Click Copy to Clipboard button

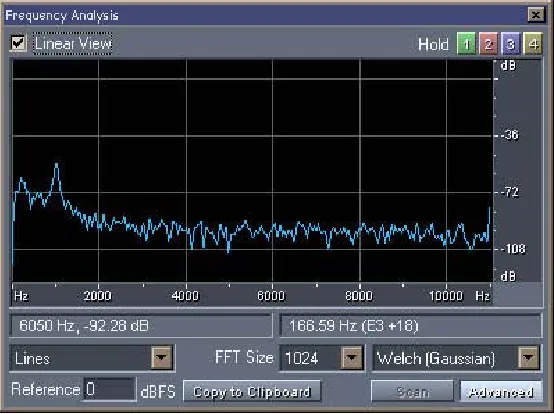(x=252, y=391)
